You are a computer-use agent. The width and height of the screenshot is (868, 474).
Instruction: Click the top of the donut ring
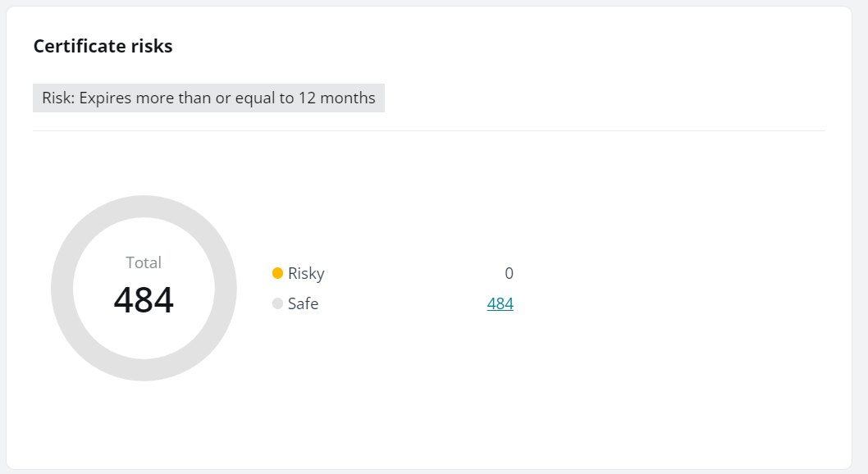click(x=144, y=207)
